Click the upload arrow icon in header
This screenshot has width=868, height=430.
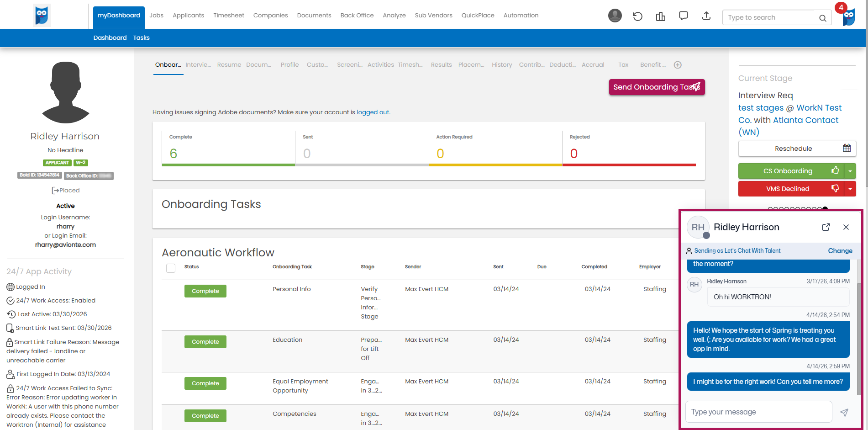tap(706, 16)
